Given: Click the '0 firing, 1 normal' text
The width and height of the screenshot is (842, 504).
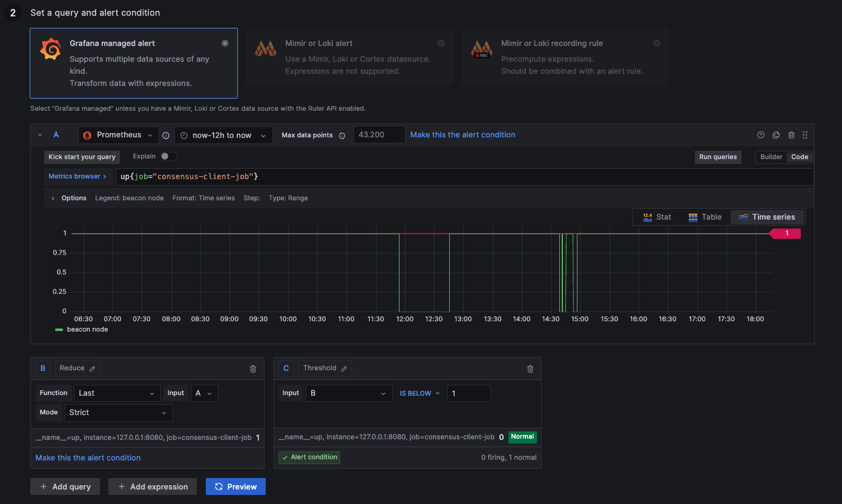Looking at the screenshot, I should (509, 457).
